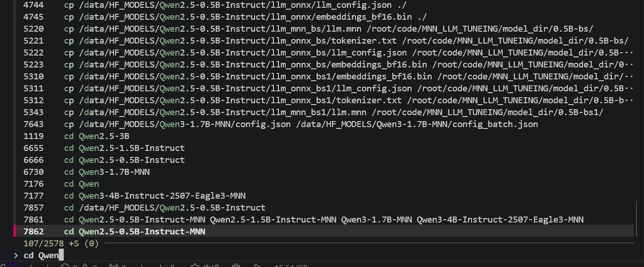Image resolution: width=644 pixels, height=267 pixels.
Task: Click the match counter 107/2578
Action: pos(44,243)
